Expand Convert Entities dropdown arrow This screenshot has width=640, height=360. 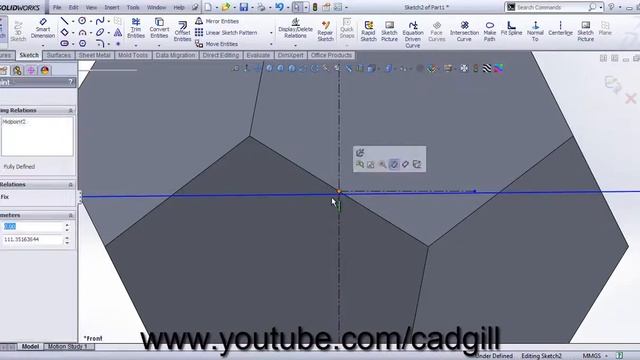tap(159, 45)
